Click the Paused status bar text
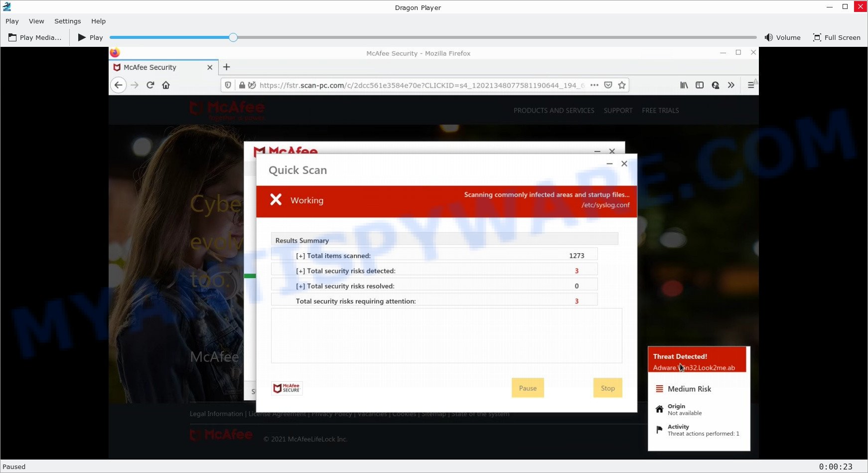 (x=14, y=467)
